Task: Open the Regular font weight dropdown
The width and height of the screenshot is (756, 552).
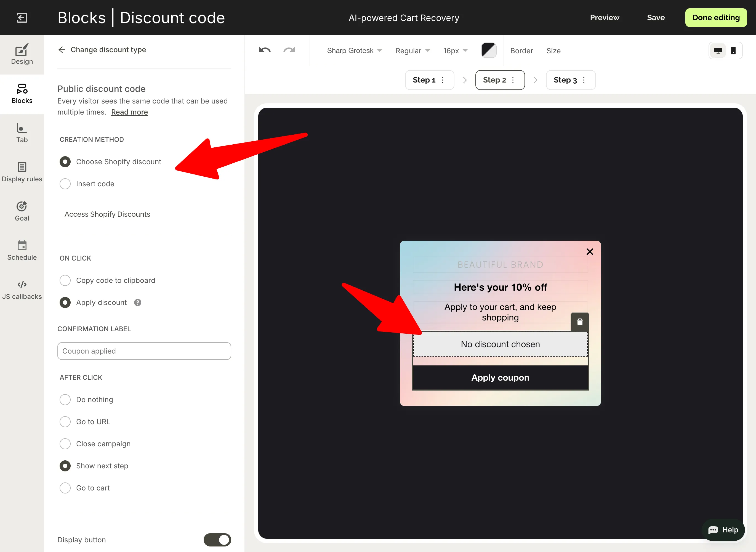Action: click(x=412, y=51)
